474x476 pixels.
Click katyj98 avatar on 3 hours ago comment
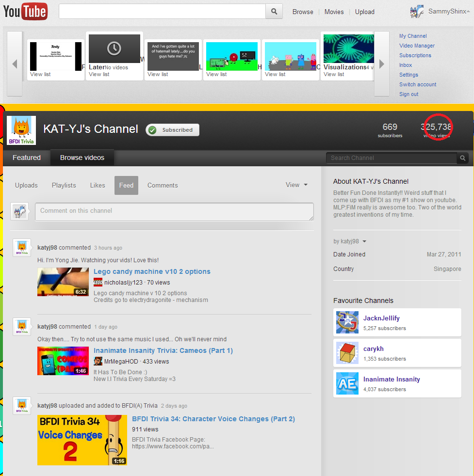(22, 248)
